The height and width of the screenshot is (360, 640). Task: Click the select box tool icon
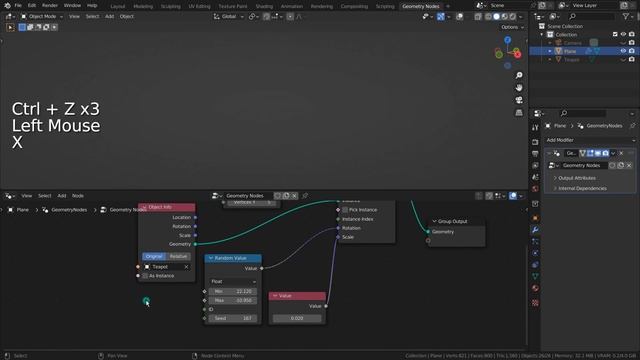click(22, 27)
